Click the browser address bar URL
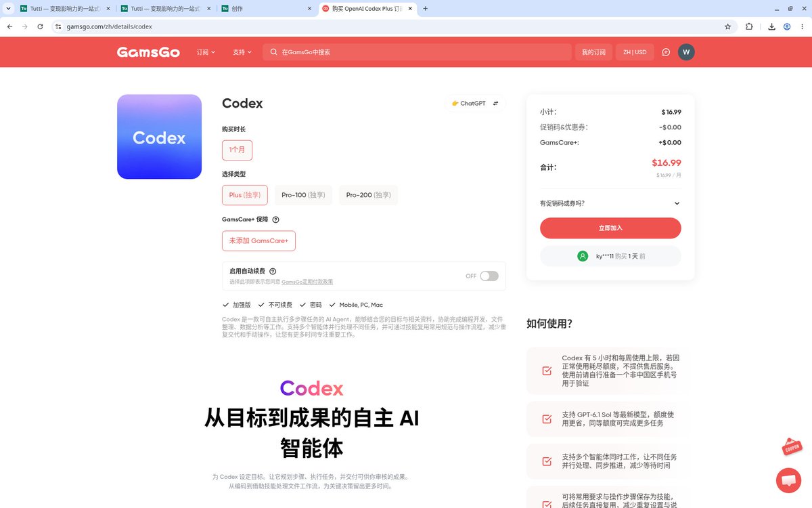Screen dimensions: 812x508 pos(110,26)
